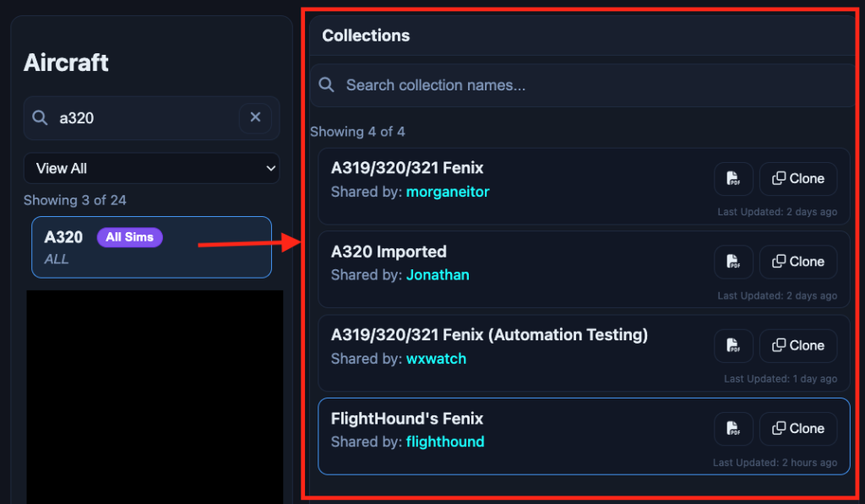The height and width of the screenshot is (504, 865).
Task: Select the All Sims badge on A320
Action: pos(129,237)
